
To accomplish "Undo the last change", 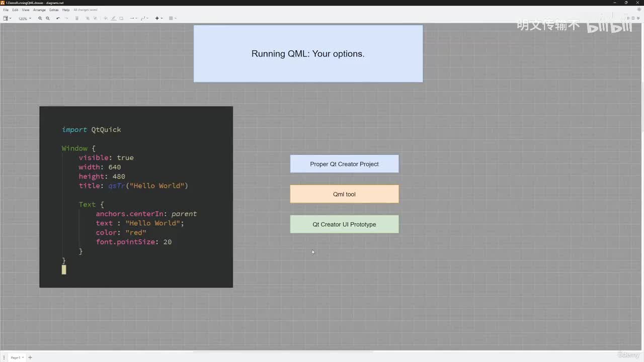I will point(58,19).
